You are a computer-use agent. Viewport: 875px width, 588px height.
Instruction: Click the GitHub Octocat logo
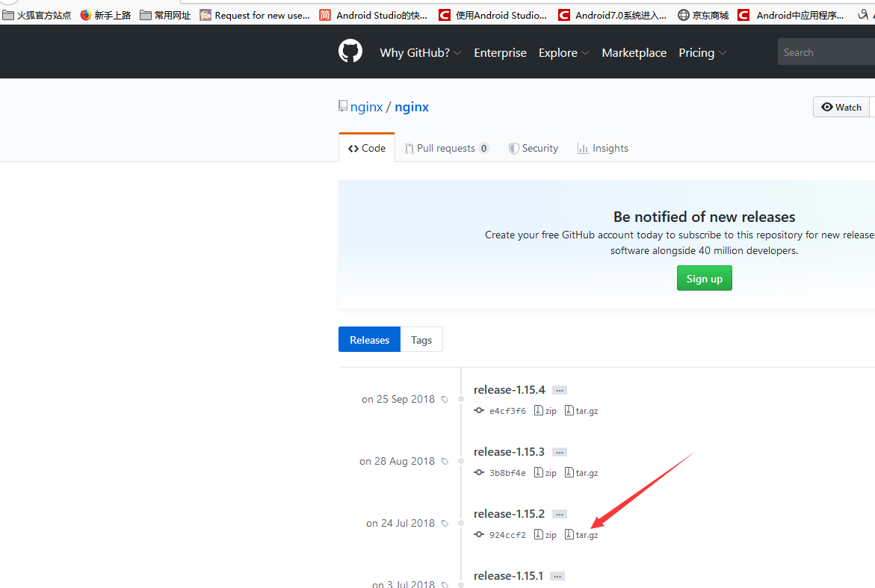[350, 52]
